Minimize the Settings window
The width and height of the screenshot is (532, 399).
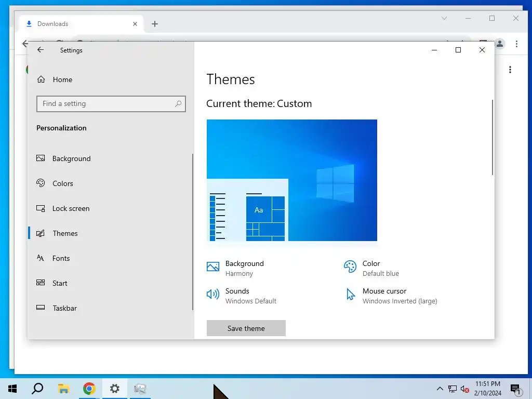434,50
